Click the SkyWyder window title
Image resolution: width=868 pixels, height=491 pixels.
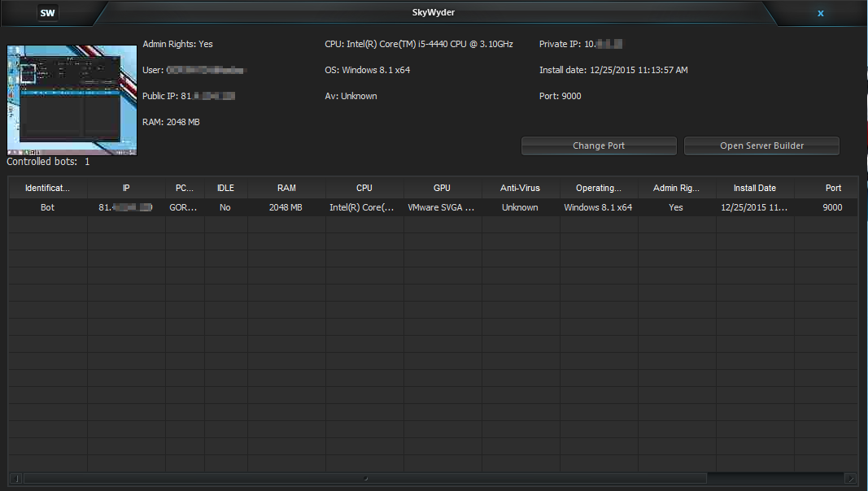[434, 12]
